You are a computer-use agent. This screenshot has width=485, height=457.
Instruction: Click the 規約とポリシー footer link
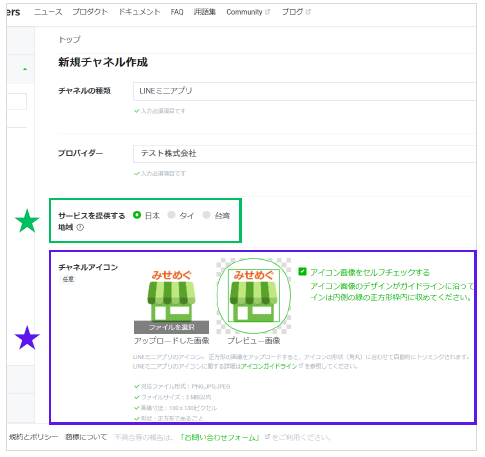point(33,437)
